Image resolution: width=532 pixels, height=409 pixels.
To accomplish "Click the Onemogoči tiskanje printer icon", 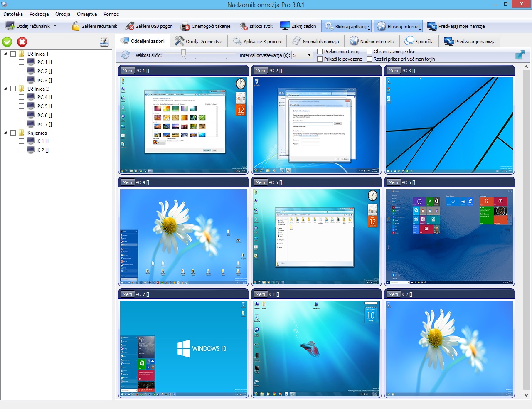I will [185, 26].
